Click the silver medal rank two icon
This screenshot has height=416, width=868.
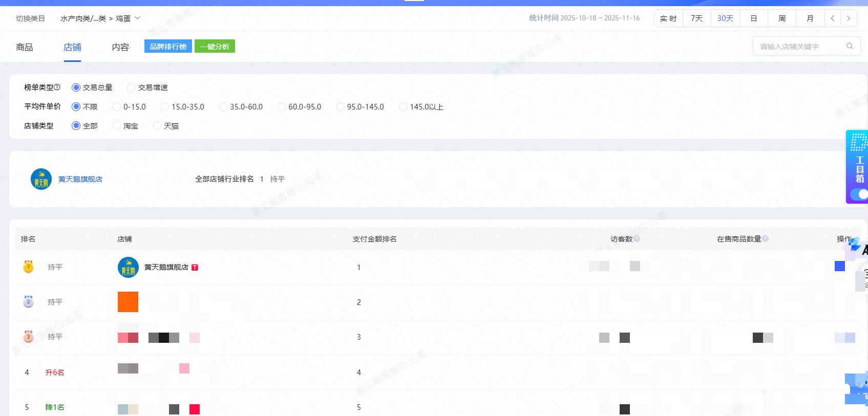coord(29,301)
